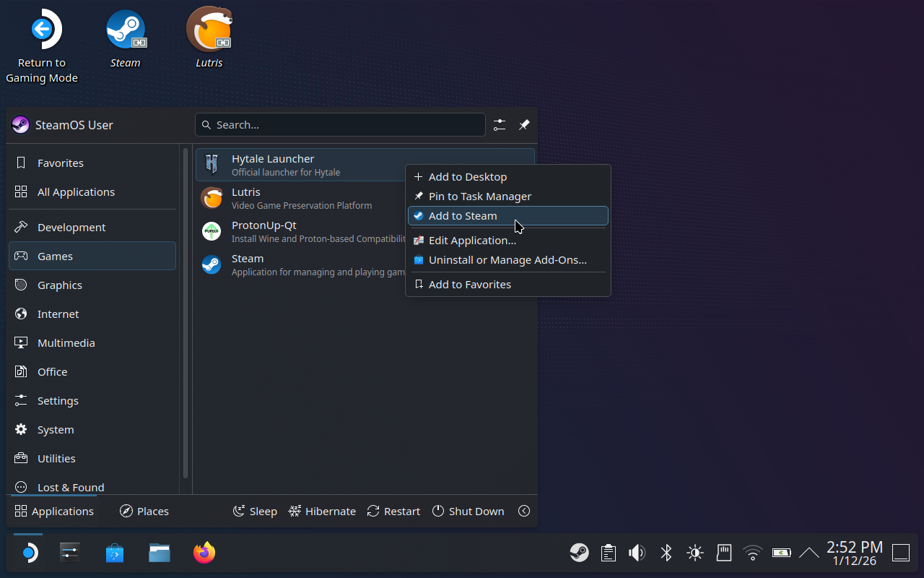
Task: Open Firefox from the taskbar
Action: pyautogui.click(x=204, y=552)
